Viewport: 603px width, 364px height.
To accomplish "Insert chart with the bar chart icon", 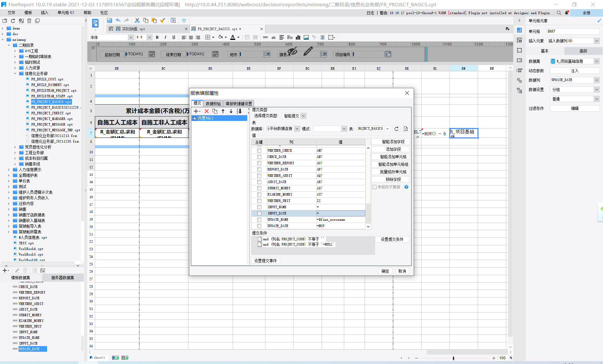I will coord(298,37).
